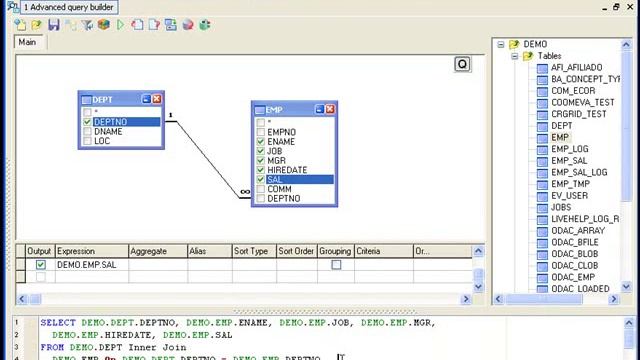Click the Tables folder icon
The height and width of the screenshot is (360, 640).
point(528,56)
